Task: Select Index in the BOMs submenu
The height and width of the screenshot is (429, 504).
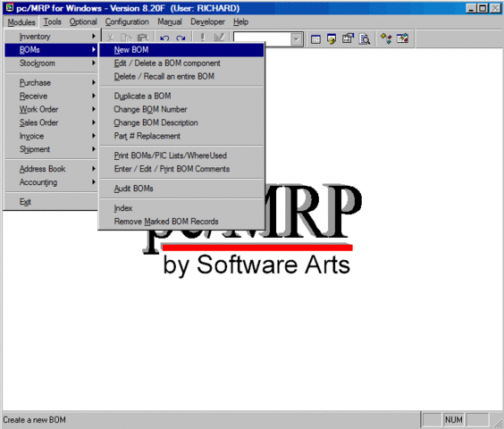Action: pyautogui.click(x=181, y=208)
